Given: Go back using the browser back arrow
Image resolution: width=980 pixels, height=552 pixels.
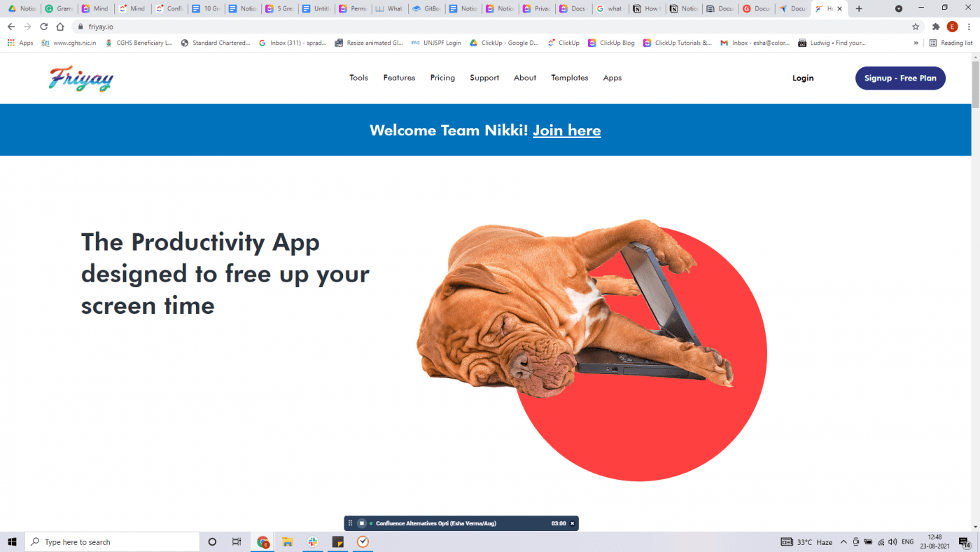Looking at the screenshot, I should (x=10, y=27).
